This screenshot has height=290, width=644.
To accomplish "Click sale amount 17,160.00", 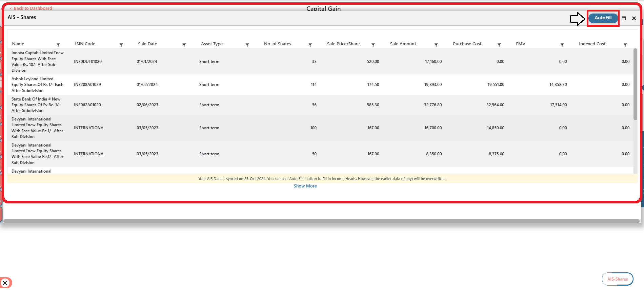I will (434, 62).
